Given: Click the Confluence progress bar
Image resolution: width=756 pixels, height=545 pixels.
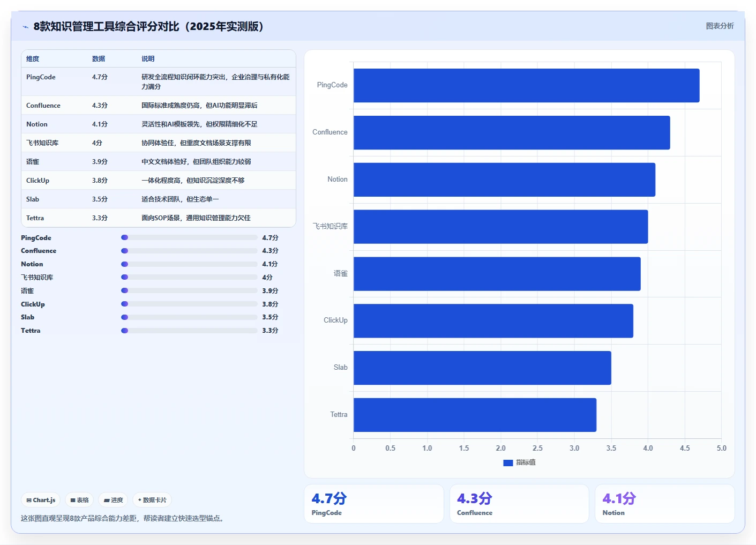Looking at the screenshot, I should 189,251.
